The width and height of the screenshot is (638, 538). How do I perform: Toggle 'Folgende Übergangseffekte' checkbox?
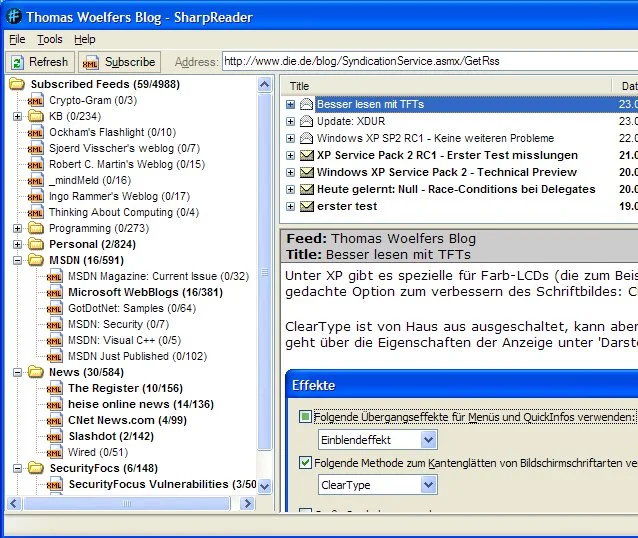[x=305, y=417]
